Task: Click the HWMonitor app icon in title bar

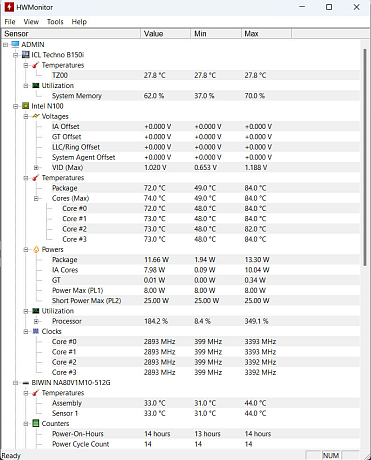Action: (x=9, y=7)
